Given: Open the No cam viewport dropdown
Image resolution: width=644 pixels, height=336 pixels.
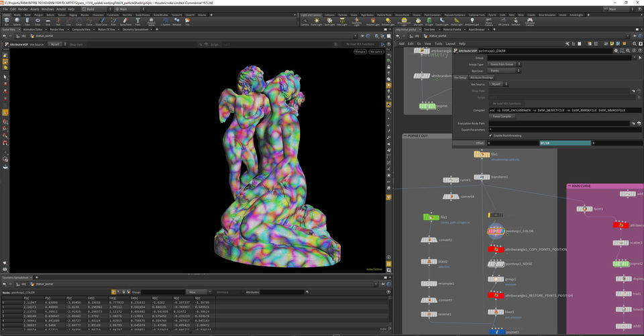Looking at the screenshot, I should tap(376, 52).
